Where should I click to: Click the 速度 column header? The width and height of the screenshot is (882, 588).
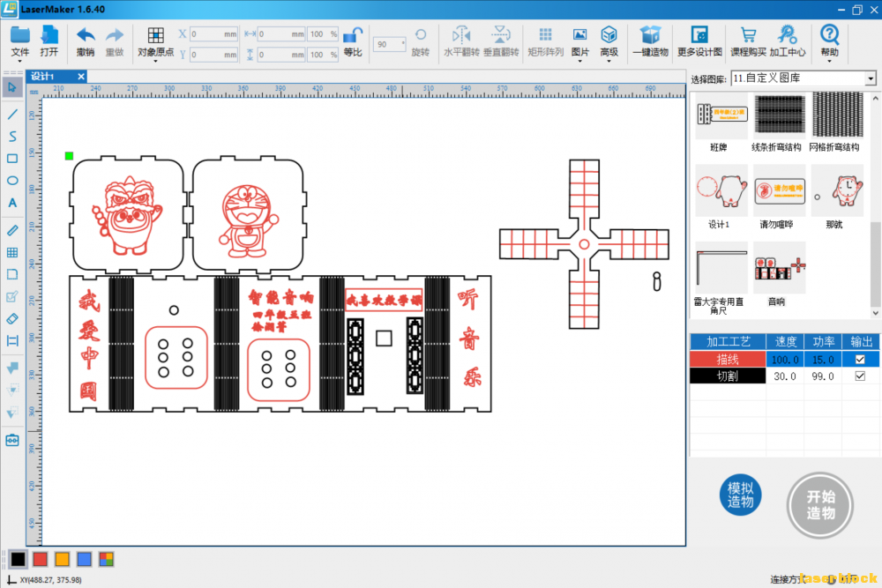pos(785,342)
